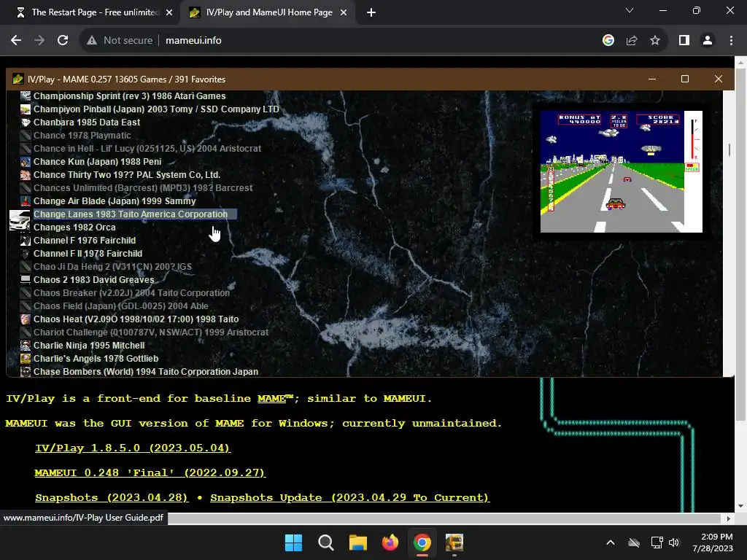The image size is (747, 560).
Task: Select Chaos Field (Japan) entry
Action: click(x=120, y=306)
